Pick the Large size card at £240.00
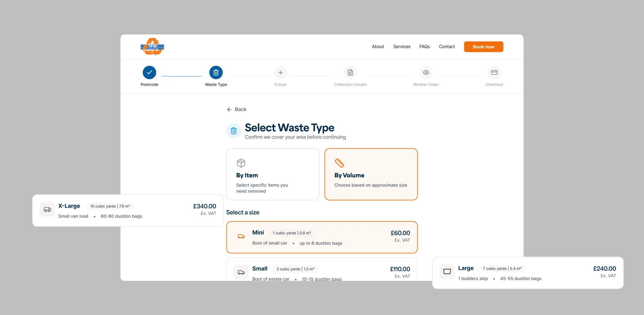 click(528, 273)
